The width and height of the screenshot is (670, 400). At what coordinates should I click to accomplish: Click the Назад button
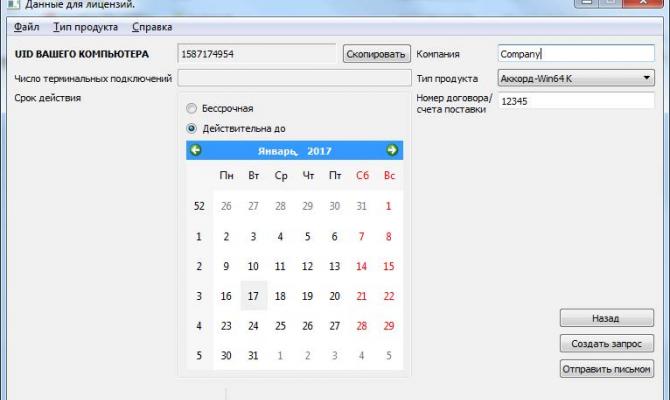tap(607, 318)
